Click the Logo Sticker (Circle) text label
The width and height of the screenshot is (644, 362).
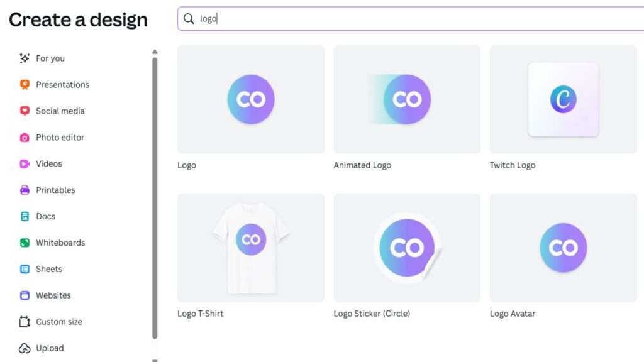coord(372,314)
